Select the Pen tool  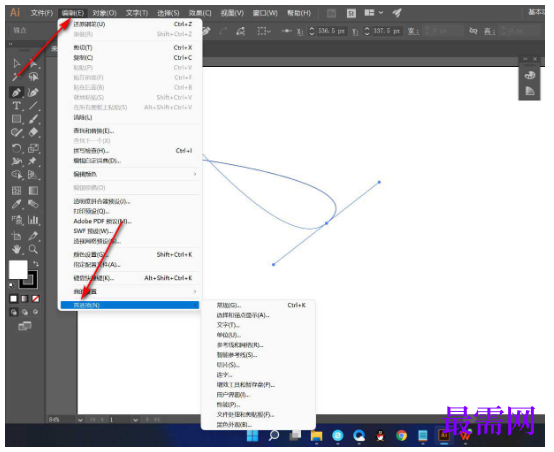[x=16, y=92]
